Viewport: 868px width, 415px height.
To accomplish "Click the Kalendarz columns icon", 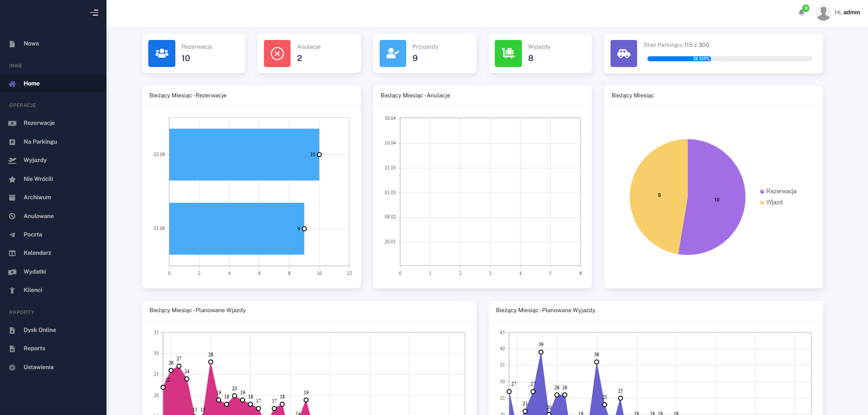I will (x=12, y=253).
